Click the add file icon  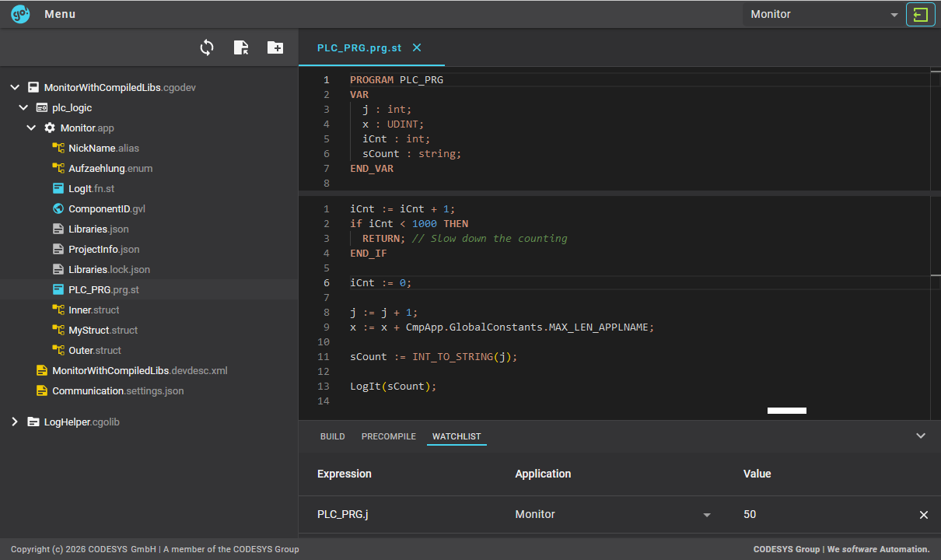tap(241, 47)
